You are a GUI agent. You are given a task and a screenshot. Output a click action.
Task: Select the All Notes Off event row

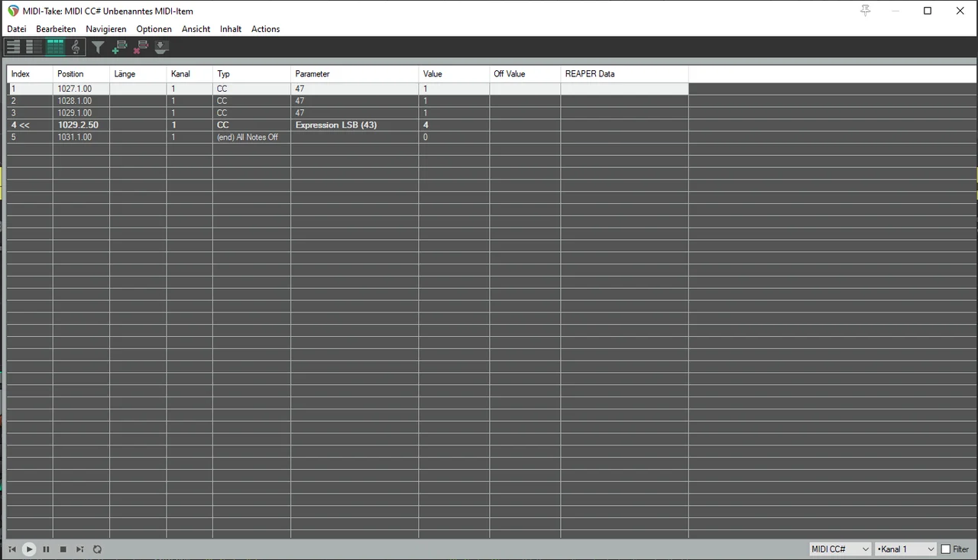pos(247,138)
